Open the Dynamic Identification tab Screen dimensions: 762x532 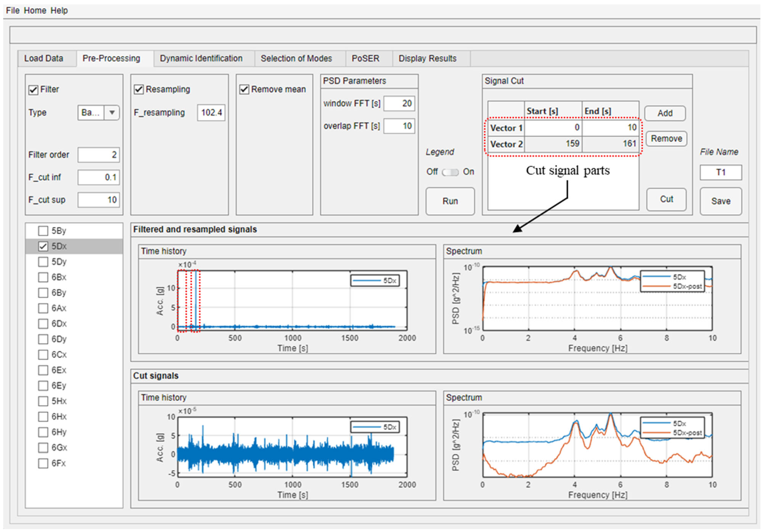click(x=201, y=59)
